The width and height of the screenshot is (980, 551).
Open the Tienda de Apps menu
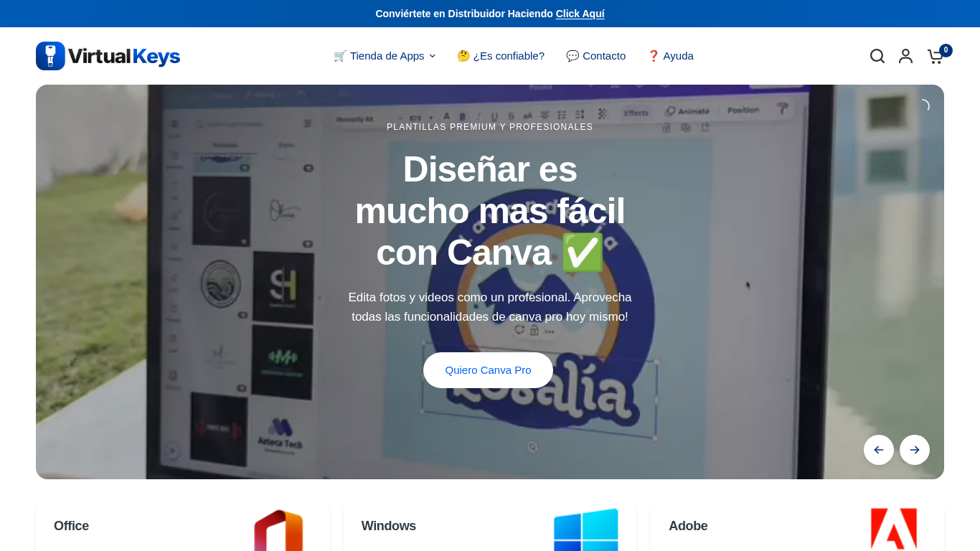[385, 56]
